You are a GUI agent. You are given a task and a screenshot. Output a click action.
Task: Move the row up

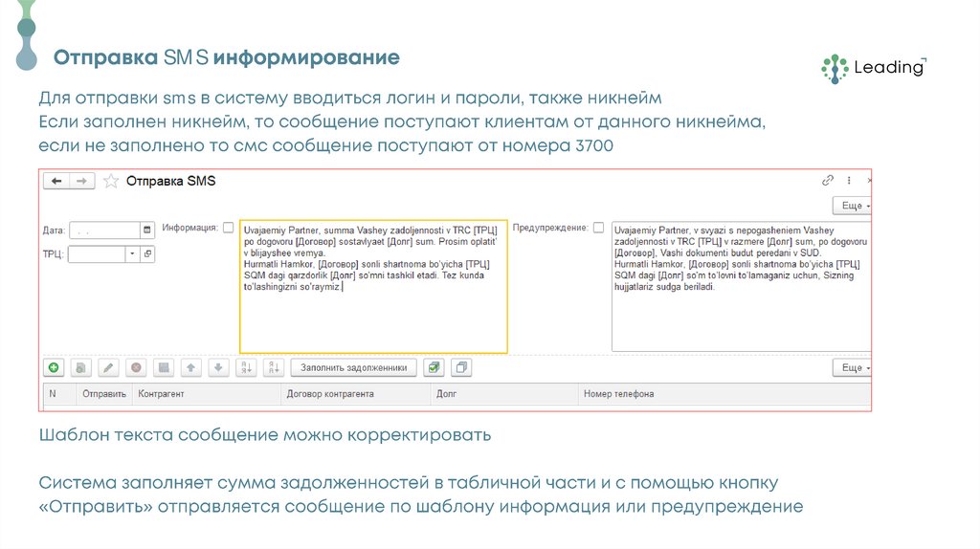point(191,368)
